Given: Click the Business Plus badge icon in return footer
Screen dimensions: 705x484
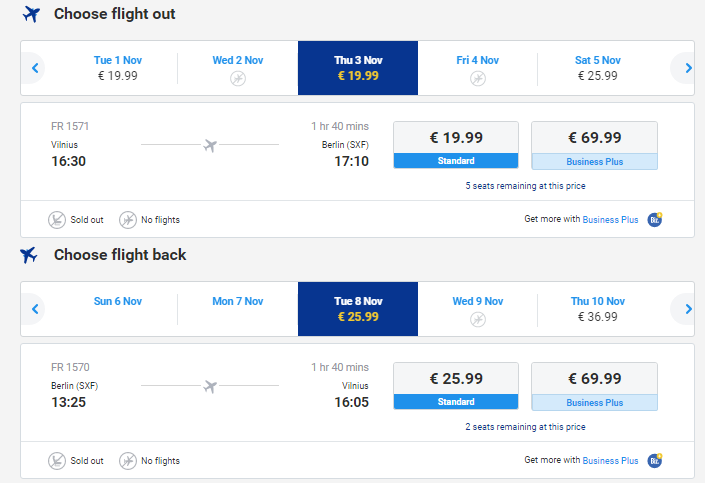Looking at the screenshot, I should click(655, 461).
